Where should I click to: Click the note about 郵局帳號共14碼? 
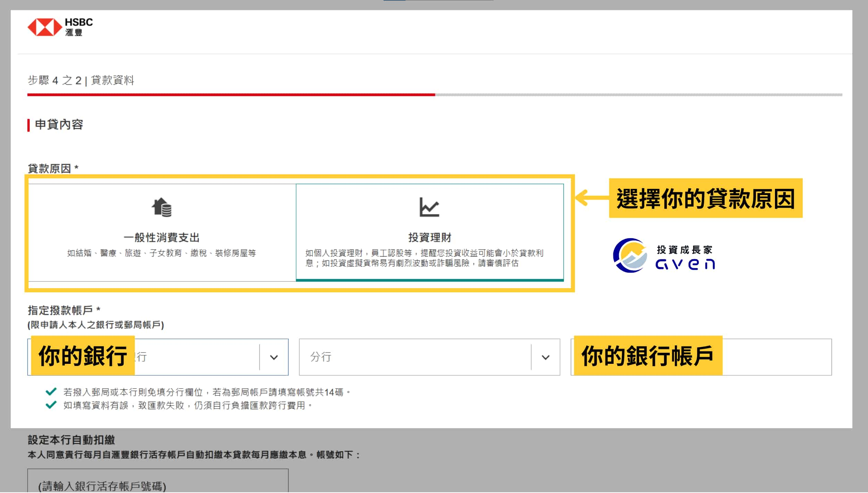coord(207,392)
